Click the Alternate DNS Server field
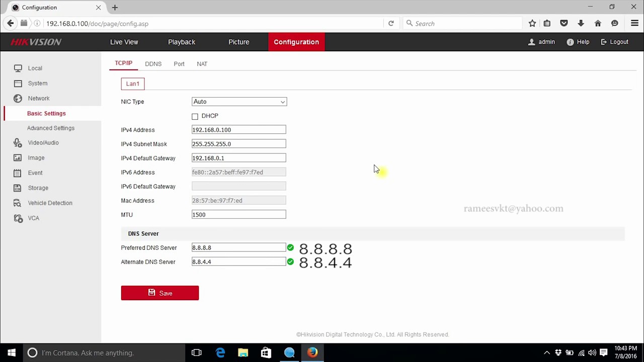Screen dimensions: 644x362 click(238, 262)
